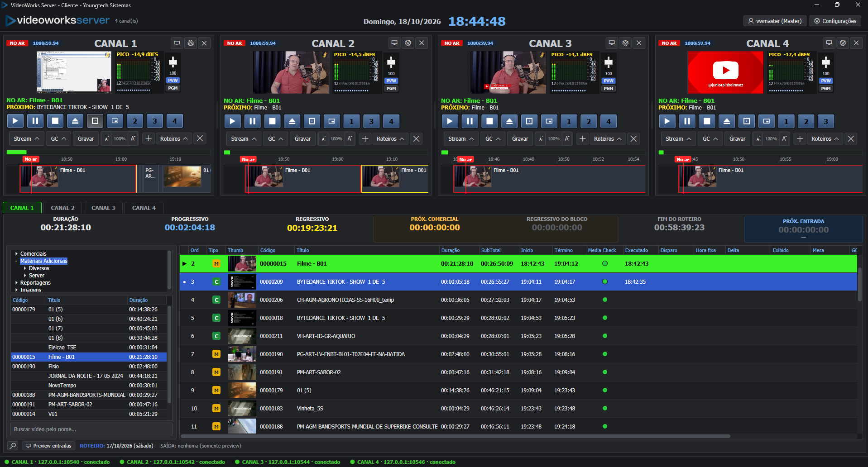Open Canal 2 settings gear
The image size is (868, 467).
pyautogui.click(x=408, y=43)
